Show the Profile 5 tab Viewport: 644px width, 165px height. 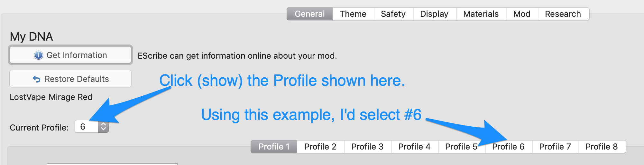tap(461, 147)
